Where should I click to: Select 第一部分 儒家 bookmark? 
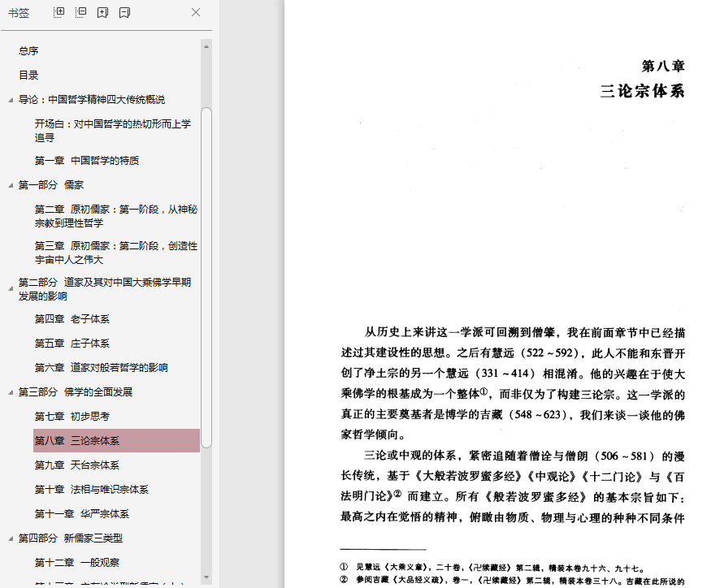tap(51, 185)
